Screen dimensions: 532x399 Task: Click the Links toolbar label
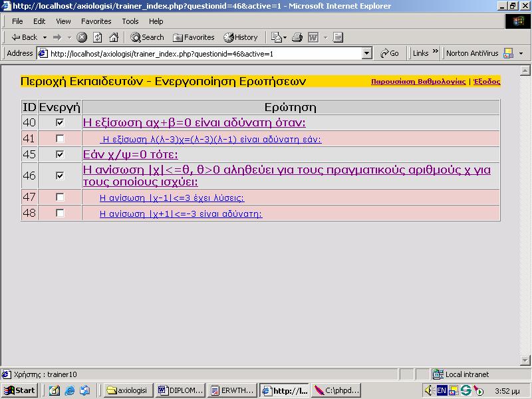pos(421,53)
